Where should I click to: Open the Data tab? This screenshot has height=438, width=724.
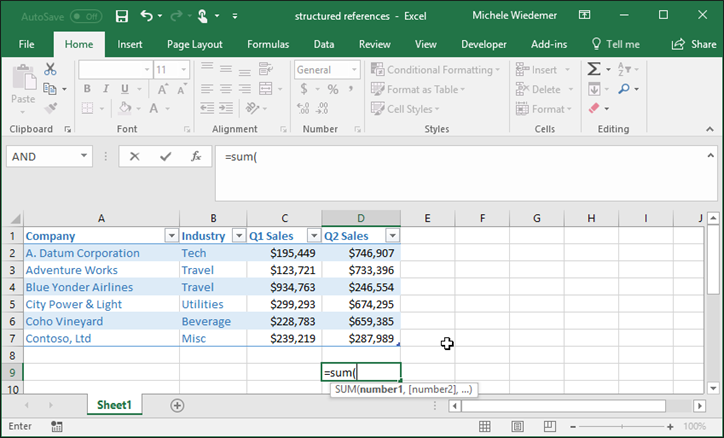pyautogui.click(x=324, y=44)
